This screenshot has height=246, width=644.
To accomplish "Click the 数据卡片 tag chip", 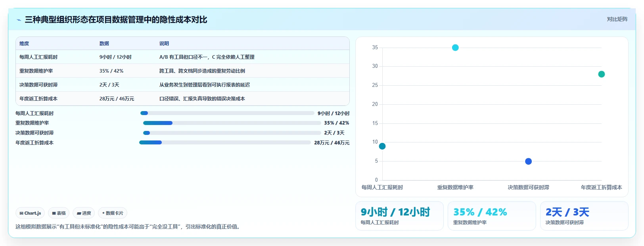I will (x=113, y=213).
